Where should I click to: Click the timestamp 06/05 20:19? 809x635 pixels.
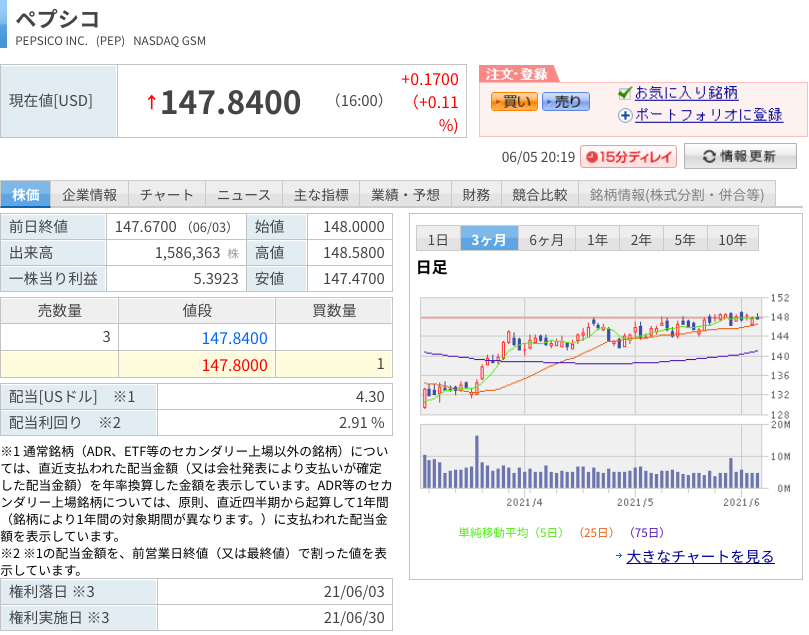(x=538, y=157)
